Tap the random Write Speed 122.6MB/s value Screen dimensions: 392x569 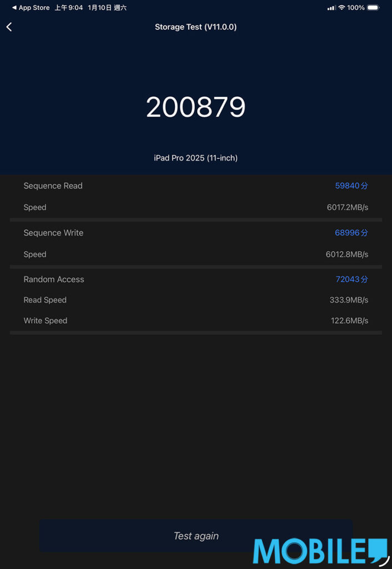click(349, 321)
